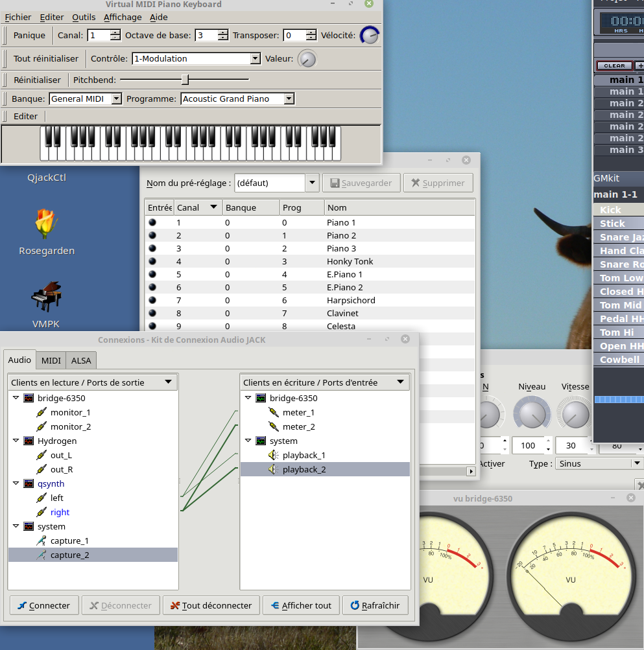Select the Celesta row in channel table
The width and height of the screenshot is (644, 650).
(x=309, y=326)
